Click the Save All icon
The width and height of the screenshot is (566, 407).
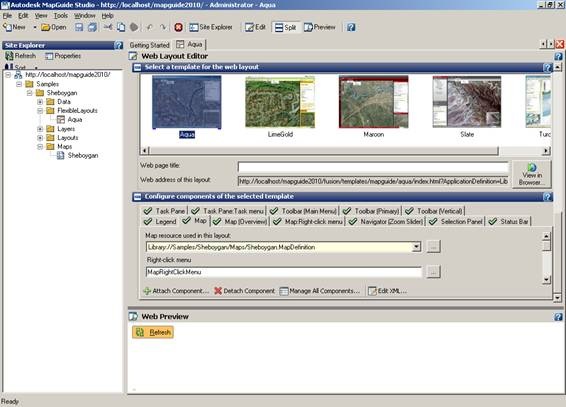point(92,27)
